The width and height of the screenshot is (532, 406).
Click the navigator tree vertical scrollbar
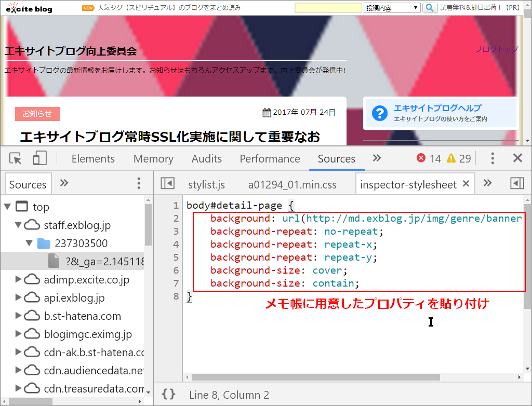(x=148, y=225)
